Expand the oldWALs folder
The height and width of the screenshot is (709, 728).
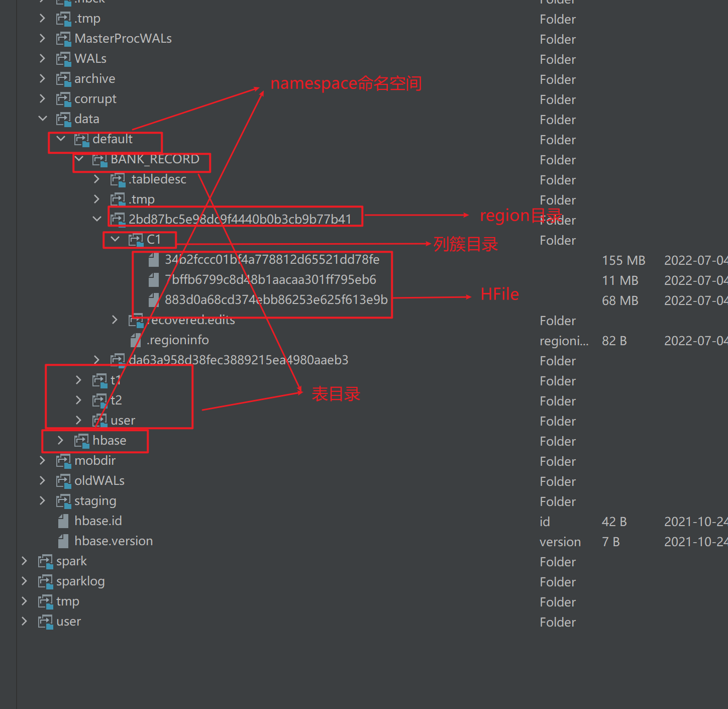42,480
